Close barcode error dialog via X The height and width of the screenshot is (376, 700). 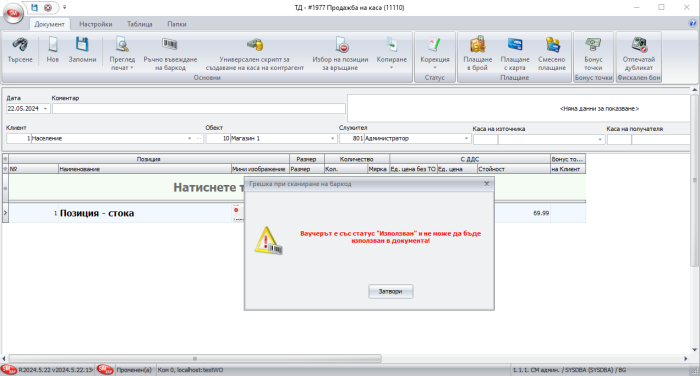tap(487, 184)
